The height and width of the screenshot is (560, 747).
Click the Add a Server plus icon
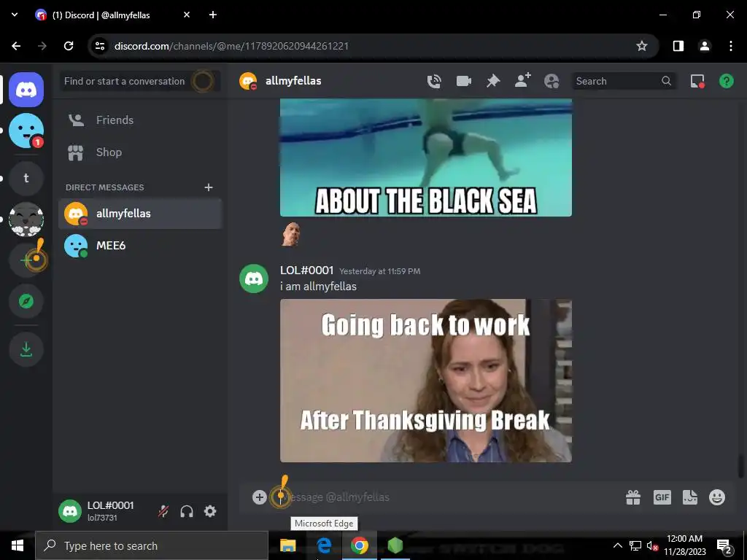[x=26, y=260]
